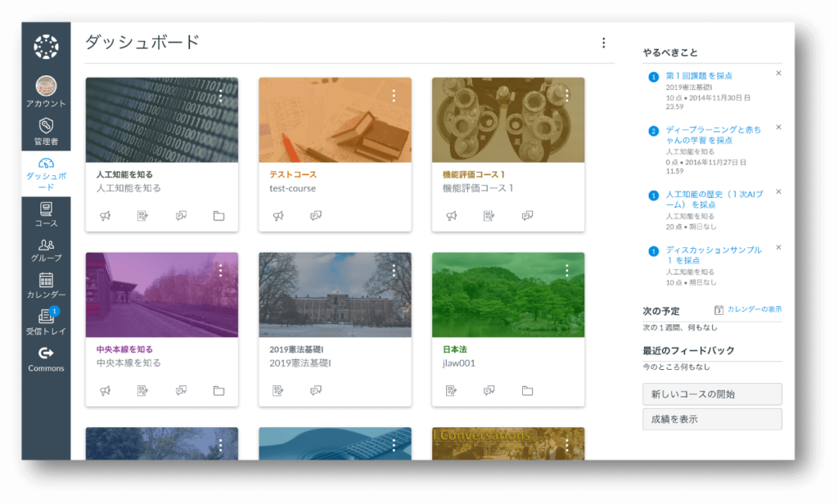Open announcements for 中央本線を知る
The image size is (838, 504).
tap(106, 391)
